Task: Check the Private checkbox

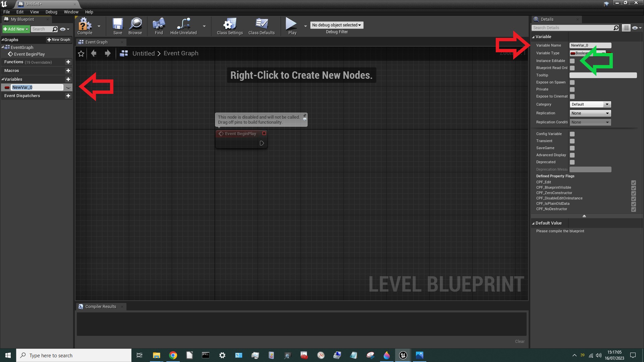Action: [572, 89]
